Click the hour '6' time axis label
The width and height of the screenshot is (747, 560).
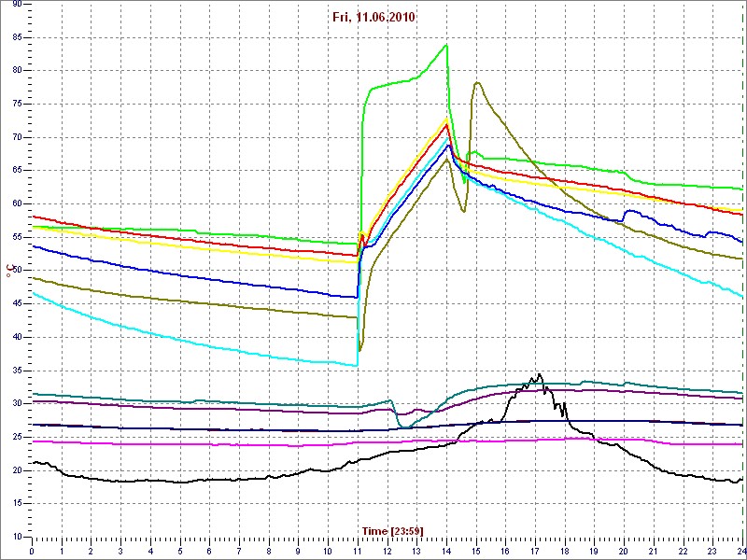tap(209, 552)
